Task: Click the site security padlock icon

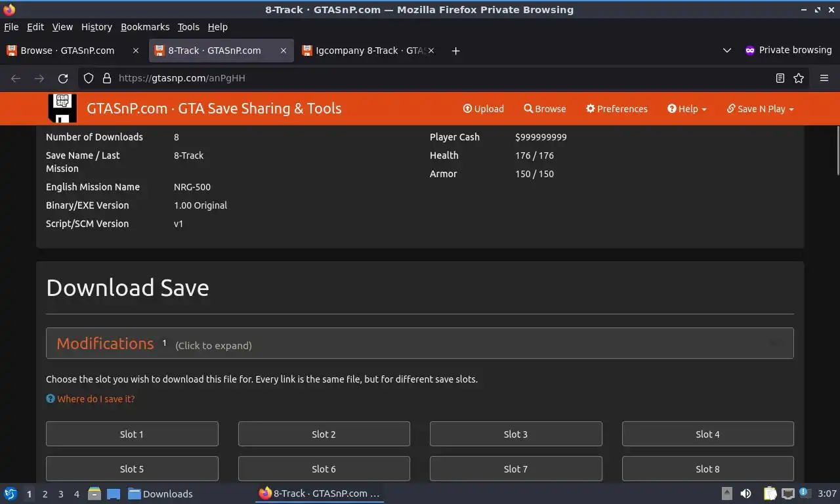Action: [107, 78]
